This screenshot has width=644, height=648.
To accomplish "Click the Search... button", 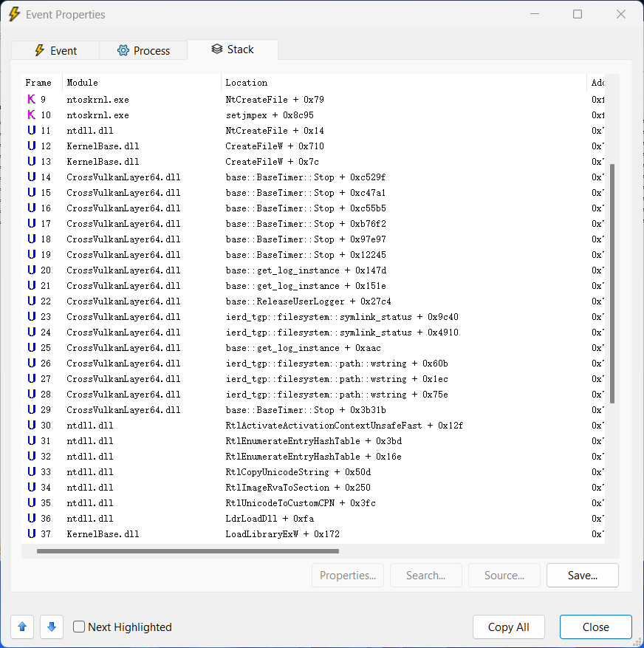I will 425,575.
